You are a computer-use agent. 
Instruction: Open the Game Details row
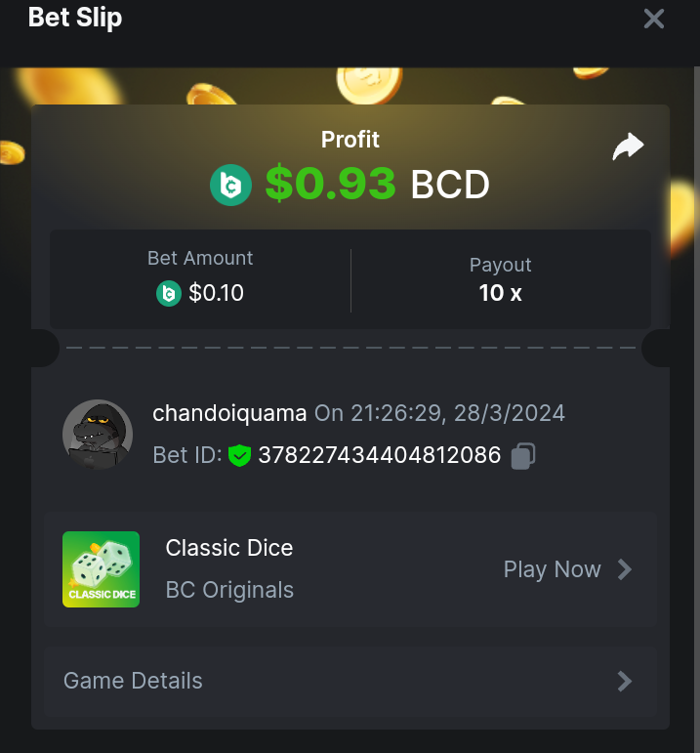click(x=350, y=681)
